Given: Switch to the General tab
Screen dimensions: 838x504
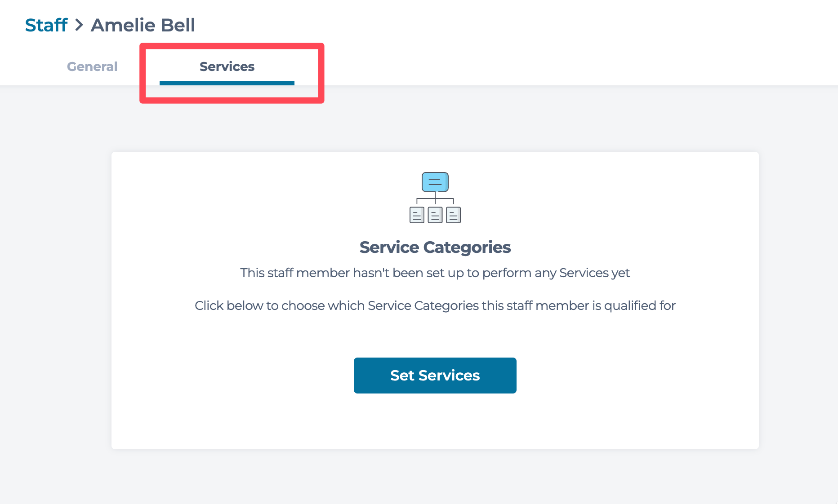Looking at the screenshot, I should click(92, 66).
